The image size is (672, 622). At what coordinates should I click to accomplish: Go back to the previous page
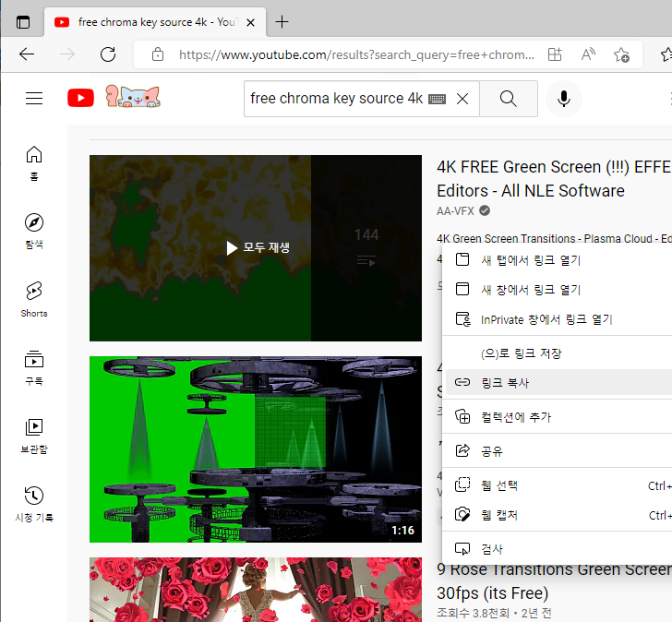click(x=27, y=54)
